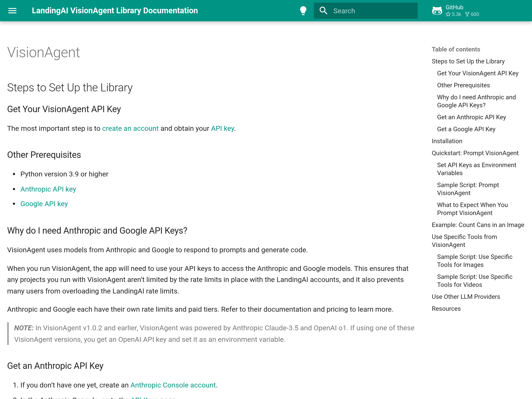Image resolution: width=532 pixels, height=399 pixels.
Task: Click the search magnifier icon
Action: (x=323, y=11)
